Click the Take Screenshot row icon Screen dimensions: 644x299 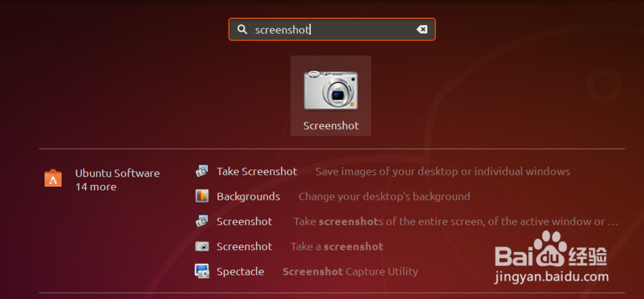tap(202, 171)
